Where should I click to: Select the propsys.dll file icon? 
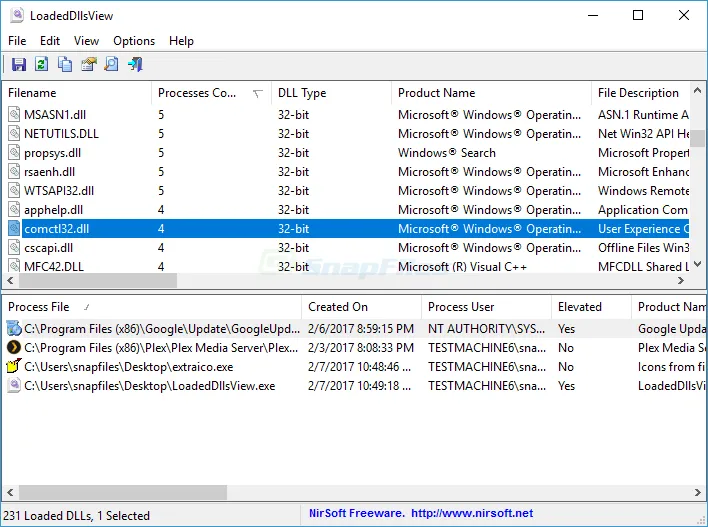point(14,153)
